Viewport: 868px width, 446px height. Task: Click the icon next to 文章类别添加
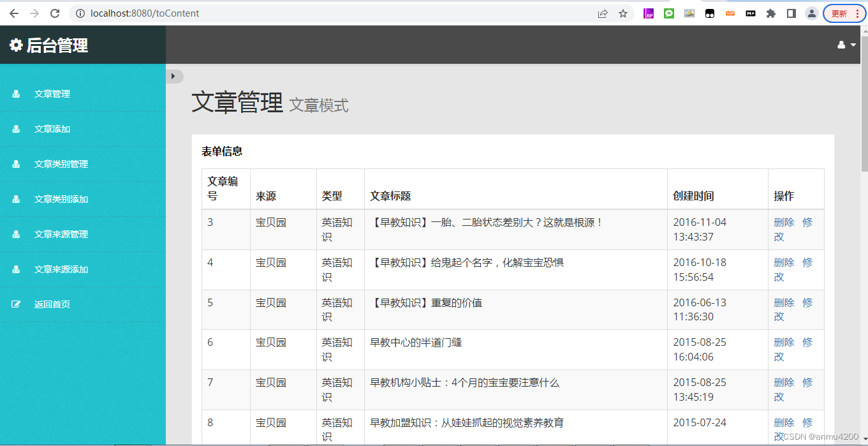click(16, 199)
